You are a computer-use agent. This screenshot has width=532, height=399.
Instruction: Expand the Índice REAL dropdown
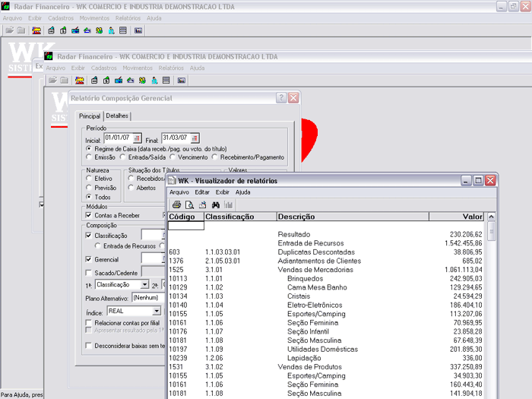(x=157, y=311)
